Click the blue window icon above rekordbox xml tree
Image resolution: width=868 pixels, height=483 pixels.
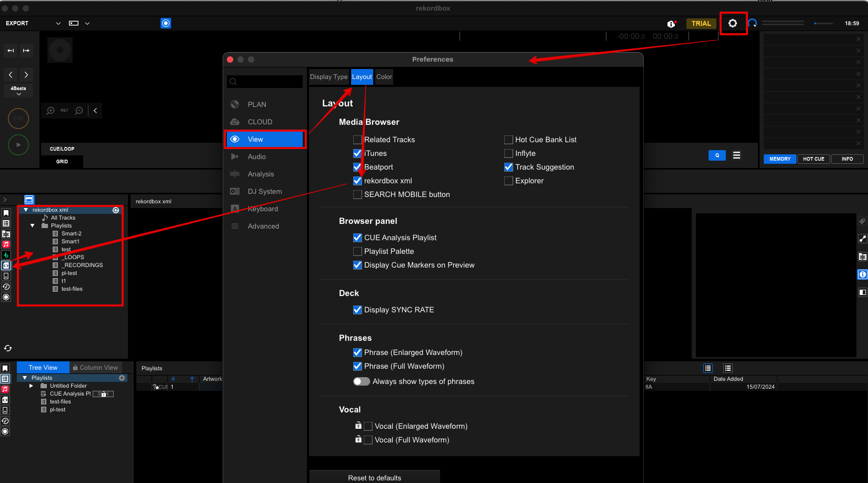click(x=29, y=200)
